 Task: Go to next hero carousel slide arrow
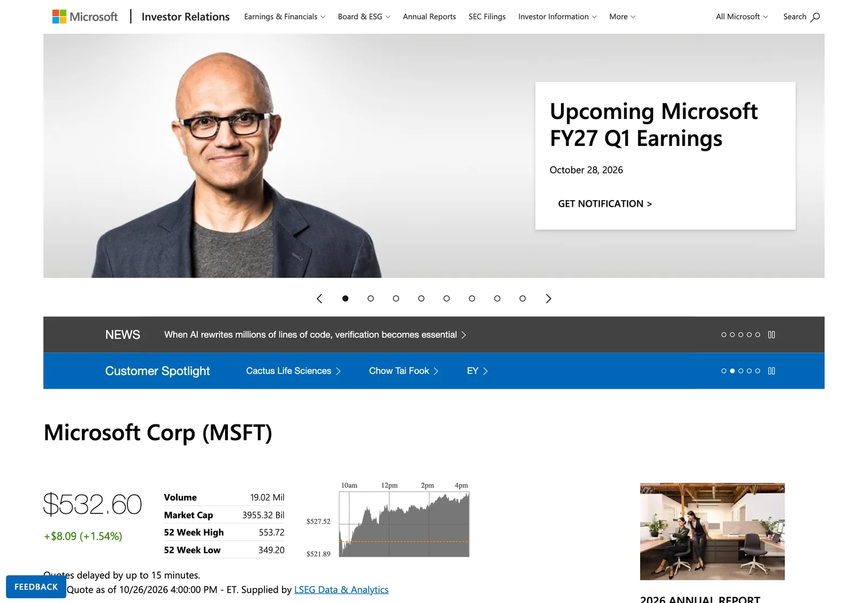tap(548, 299)
